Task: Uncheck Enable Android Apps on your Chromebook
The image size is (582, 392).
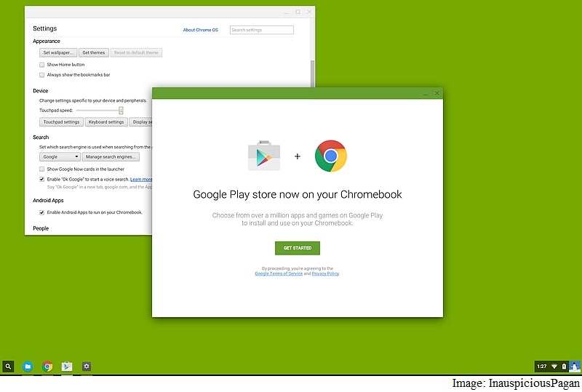Action: [x=42, y=212]
